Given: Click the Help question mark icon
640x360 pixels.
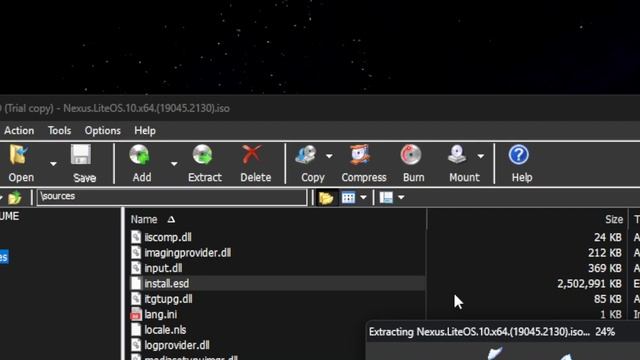Looking at the screenshot, I should point(519,155).
